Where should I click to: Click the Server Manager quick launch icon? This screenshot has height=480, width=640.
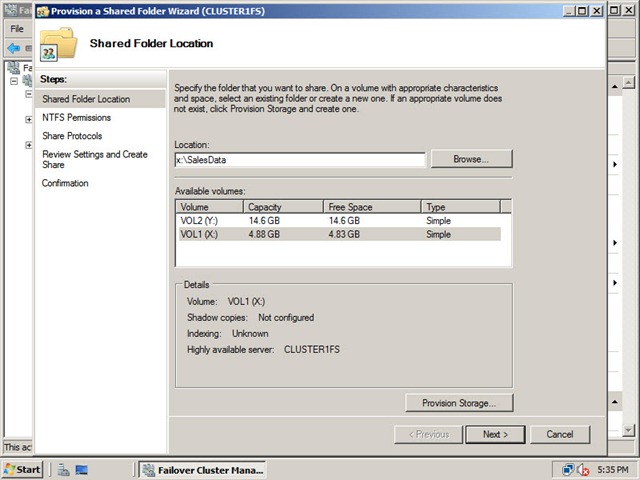(x=63, y=470)
